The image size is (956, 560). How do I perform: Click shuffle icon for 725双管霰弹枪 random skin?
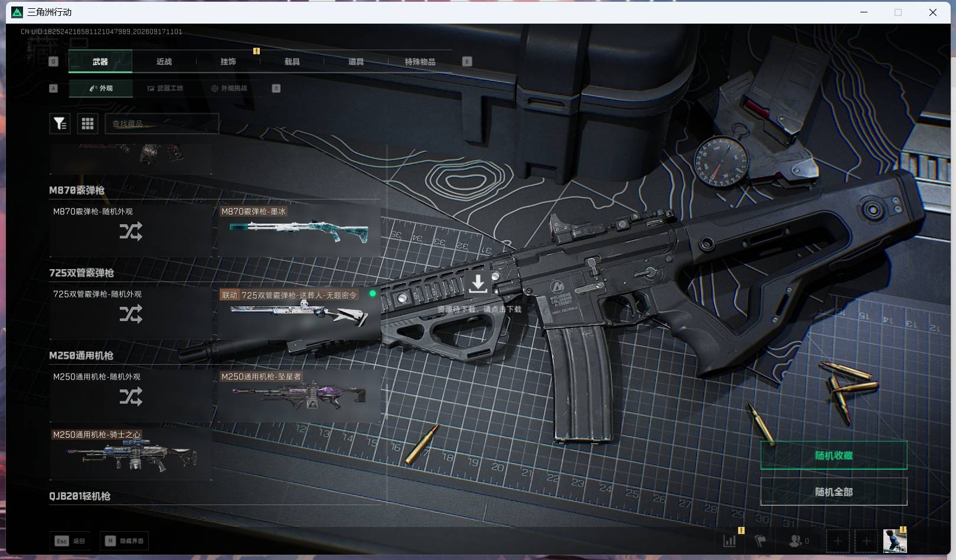click(x=130, y=314)
